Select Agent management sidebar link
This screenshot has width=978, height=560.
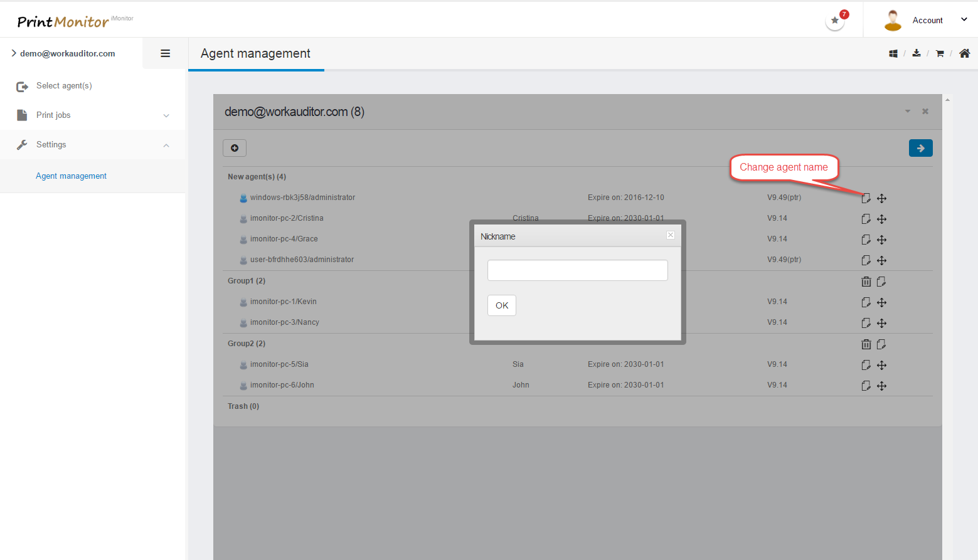(71, 176)
